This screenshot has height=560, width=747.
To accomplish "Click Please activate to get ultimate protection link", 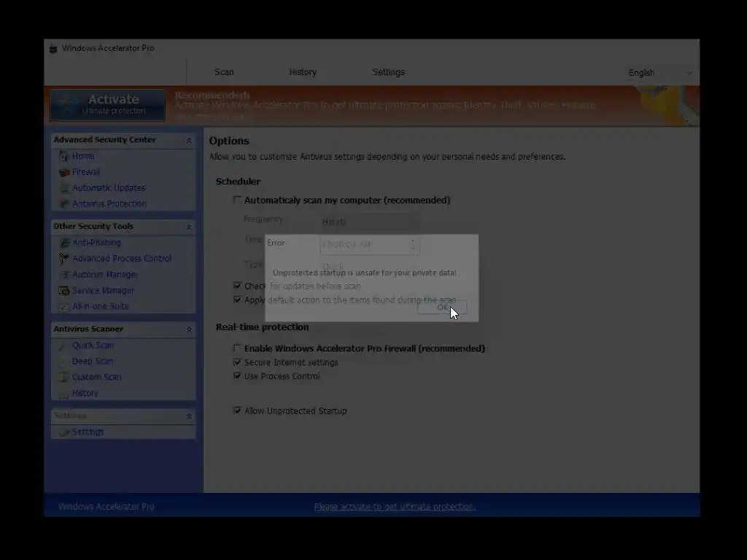I will pyautogui.click(x=395, y=506).
